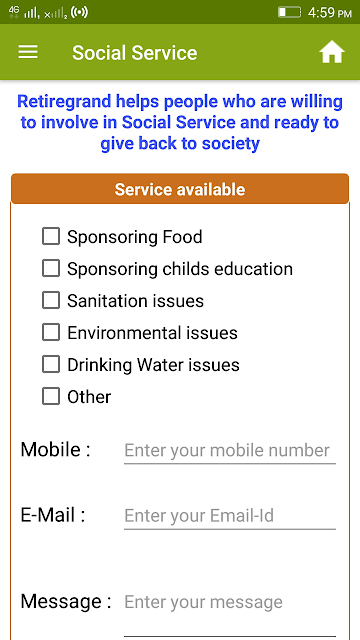Toggle the Drinking Water issues checkbox

pos(51,364)
